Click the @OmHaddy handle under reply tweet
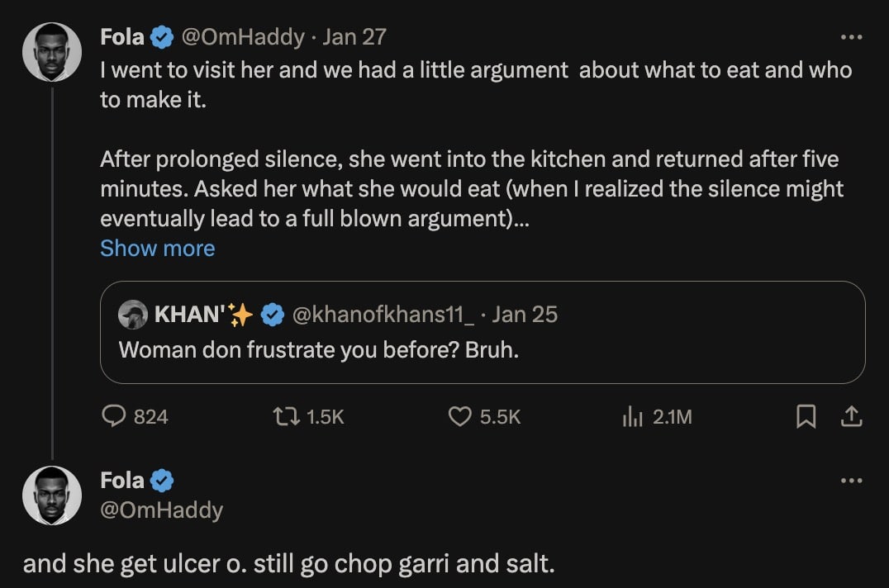This screenshot has width=889, height=588. 161,510
